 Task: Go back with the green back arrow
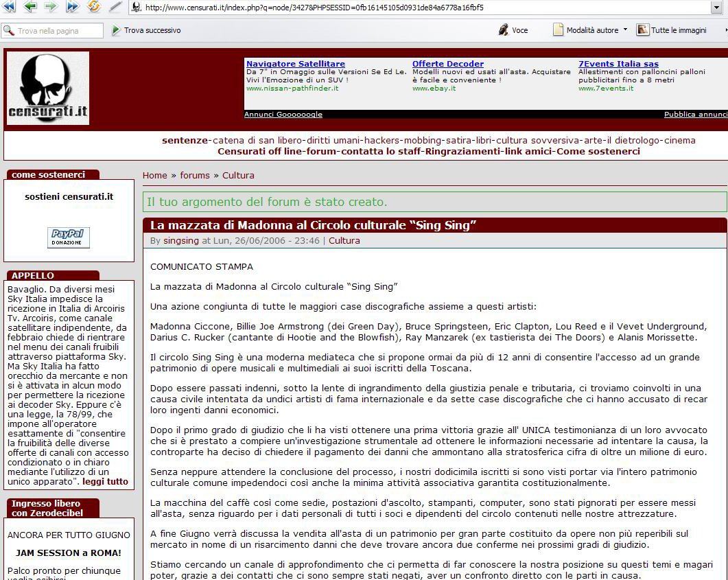(x=30, y=7)
